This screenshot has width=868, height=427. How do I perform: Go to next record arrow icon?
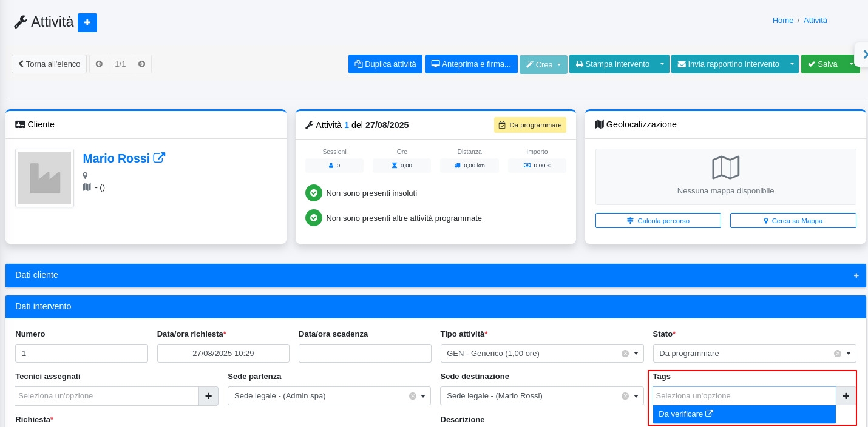[x=141, y=64]
